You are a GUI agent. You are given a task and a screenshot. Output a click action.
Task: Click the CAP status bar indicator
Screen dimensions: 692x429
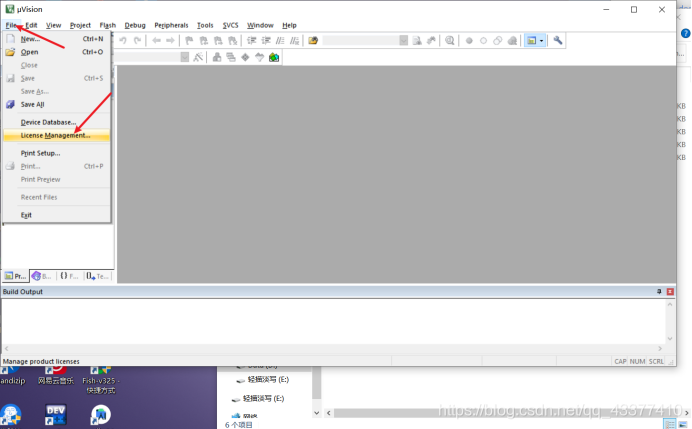tap(620, 361)
